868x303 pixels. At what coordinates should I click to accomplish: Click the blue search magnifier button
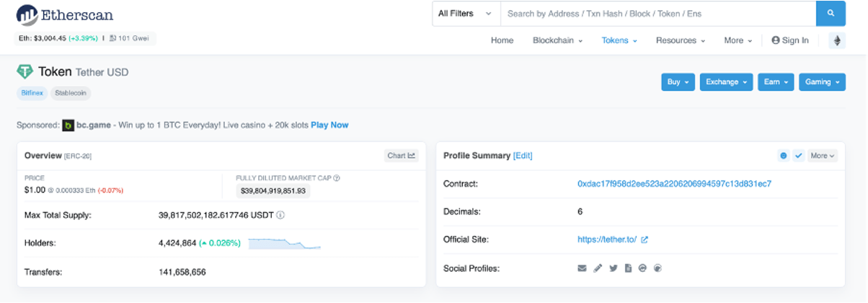830,14
